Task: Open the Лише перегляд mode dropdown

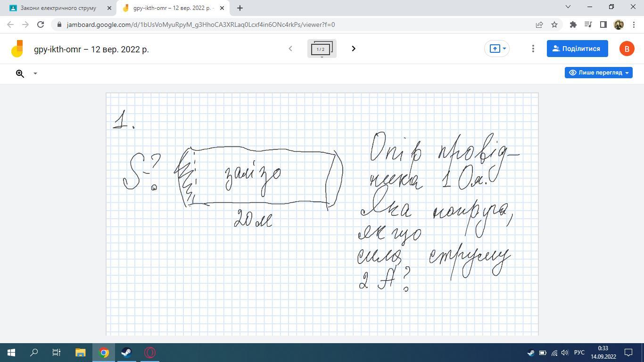Action: (599, 73)
